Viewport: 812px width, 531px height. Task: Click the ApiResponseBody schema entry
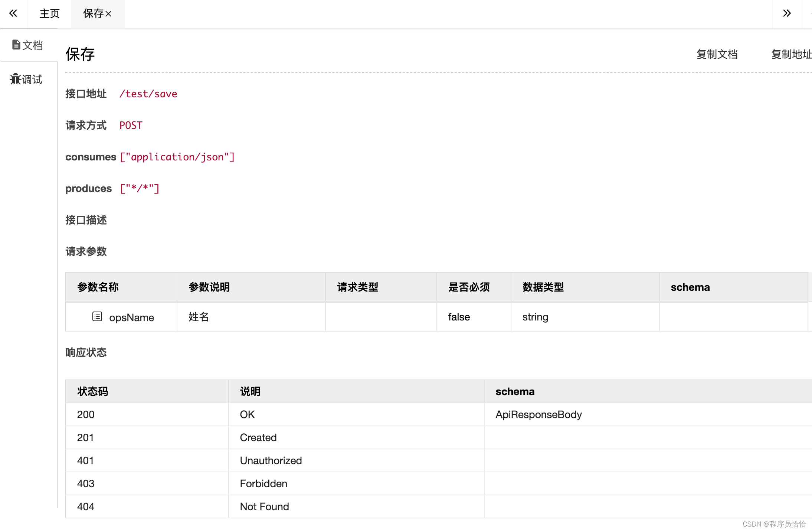tap(538, 414)
